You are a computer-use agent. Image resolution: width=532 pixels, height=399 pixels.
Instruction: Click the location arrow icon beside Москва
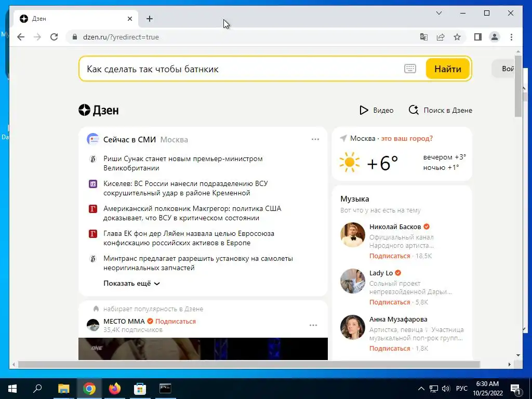point(343,138)
